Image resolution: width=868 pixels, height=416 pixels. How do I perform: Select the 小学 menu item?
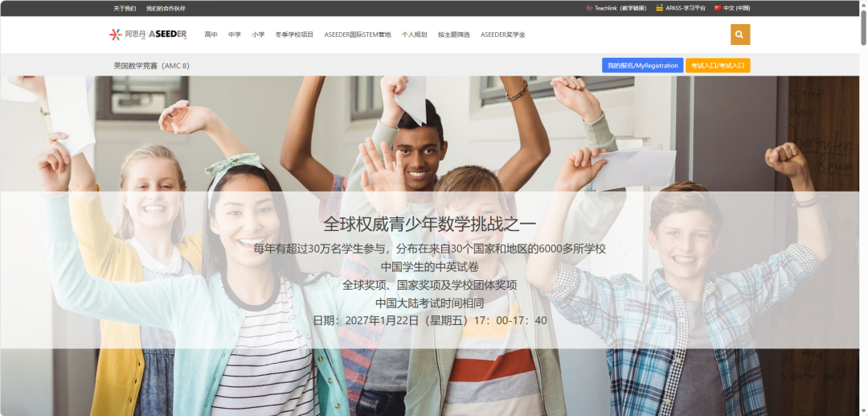coord(258,35)
